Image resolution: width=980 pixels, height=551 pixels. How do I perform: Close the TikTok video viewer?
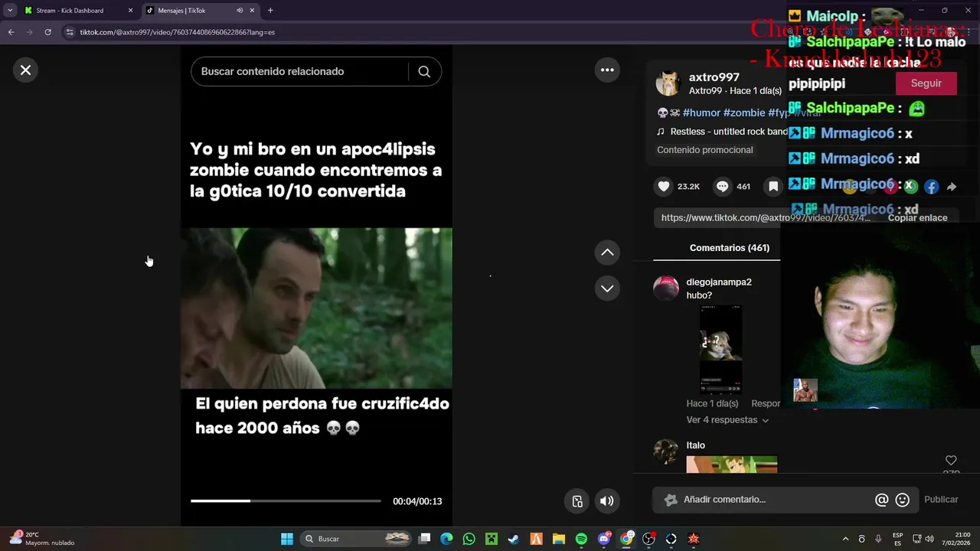click(x=25, y=70)
